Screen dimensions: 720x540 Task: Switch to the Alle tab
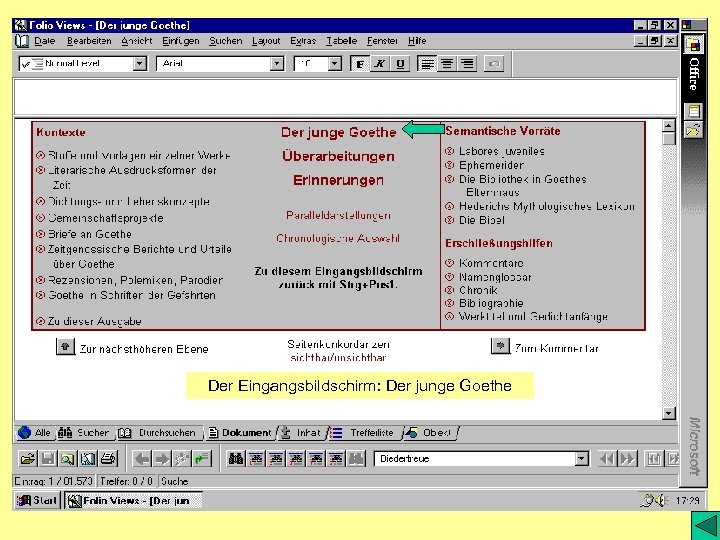coord(34,433)
